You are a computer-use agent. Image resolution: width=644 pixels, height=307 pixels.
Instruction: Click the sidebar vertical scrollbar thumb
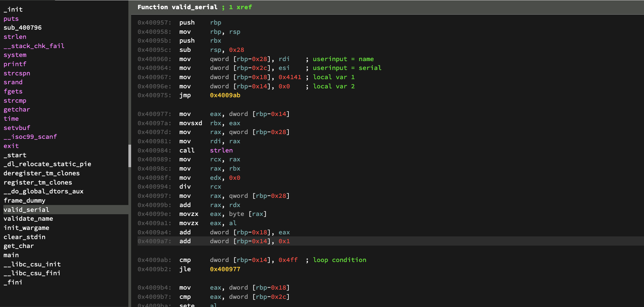click(x=130, y=156)
